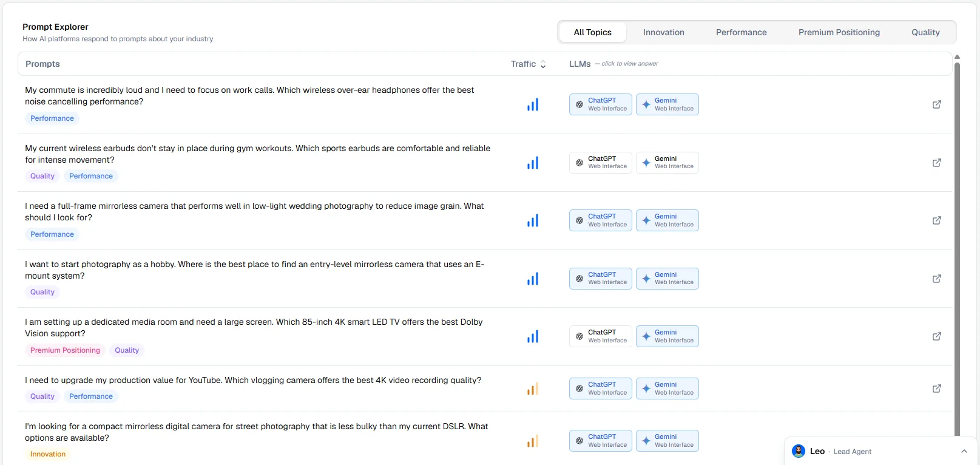View ChatGPT answer for wedding photography camera

pyautogui.click(x=601, y=220)
